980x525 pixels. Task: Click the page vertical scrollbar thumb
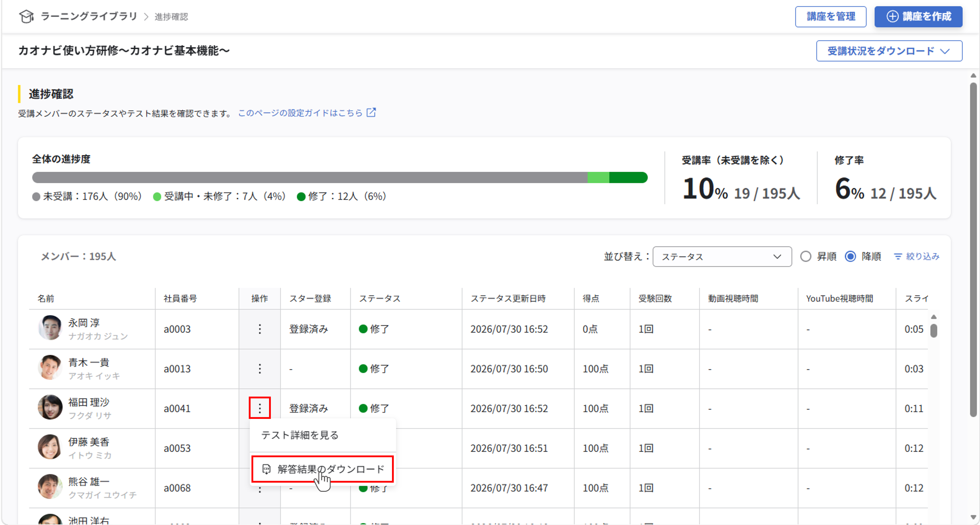[x=973, y=249]
